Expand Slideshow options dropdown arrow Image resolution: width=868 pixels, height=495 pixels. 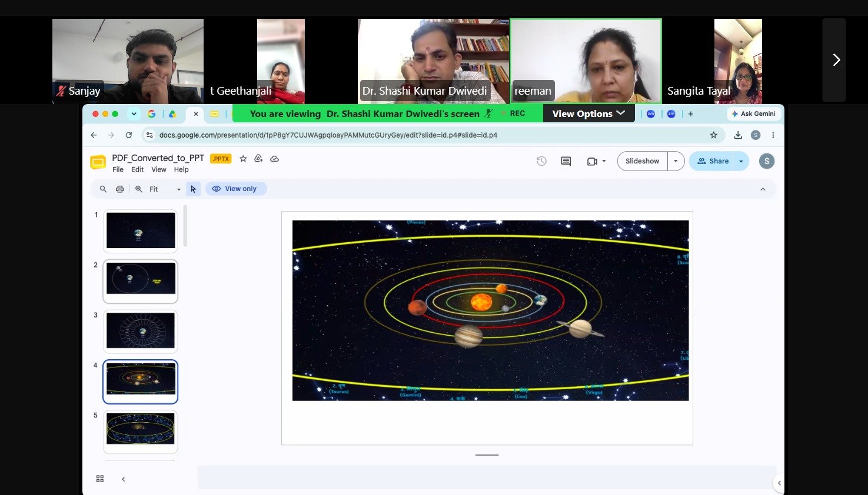coord(676,161)
